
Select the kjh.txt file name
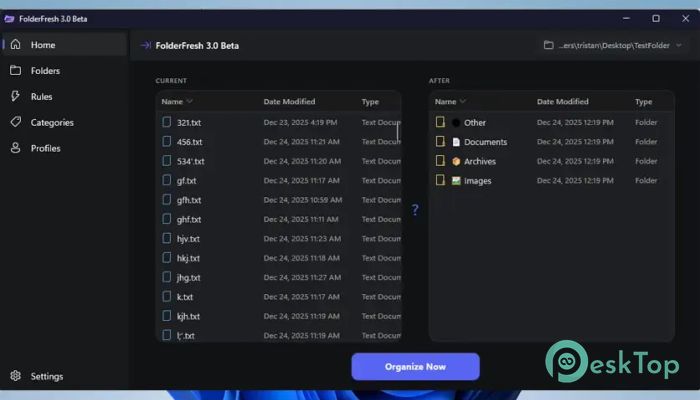click(188, 317)
